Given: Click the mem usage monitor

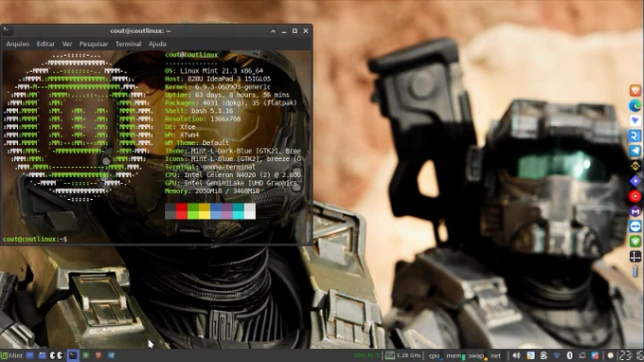Looking at the screenshot, I should coord(456,356).
